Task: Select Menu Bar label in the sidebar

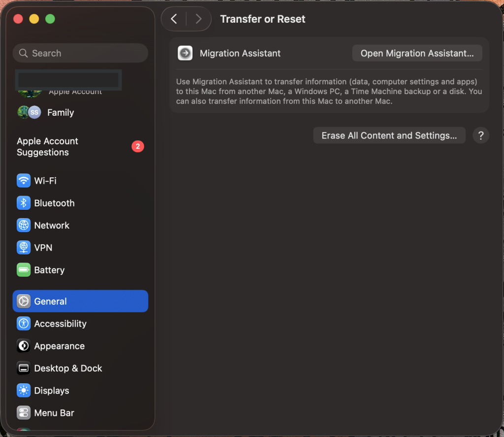Action: [54, 413]
